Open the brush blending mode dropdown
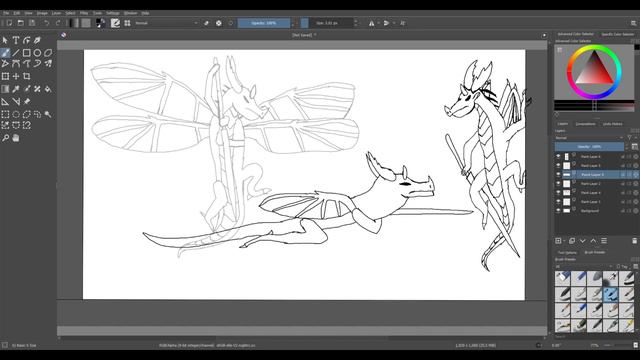 (166, 23)
